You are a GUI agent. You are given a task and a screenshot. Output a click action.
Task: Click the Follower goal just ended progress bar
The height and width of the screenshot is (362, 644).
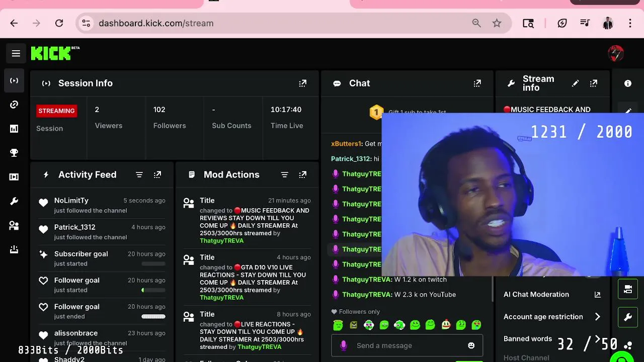(x=153, y=316)
